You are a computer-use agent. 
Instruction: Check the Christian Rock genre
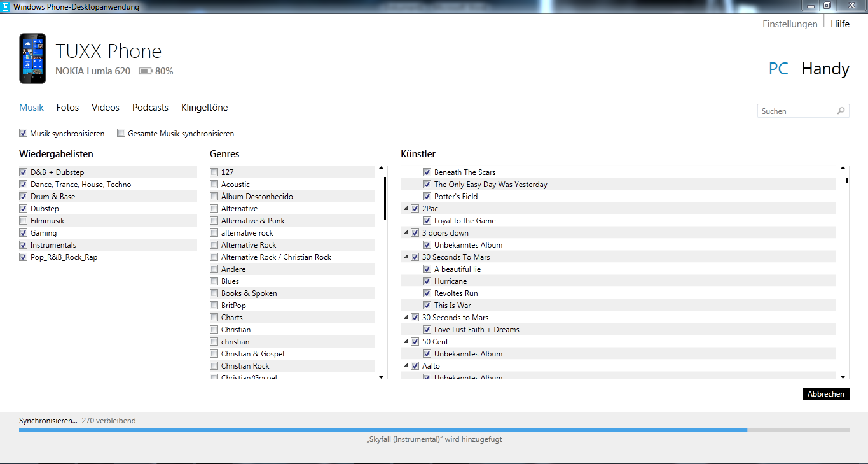pyautogui.click(x=214, y=366)
